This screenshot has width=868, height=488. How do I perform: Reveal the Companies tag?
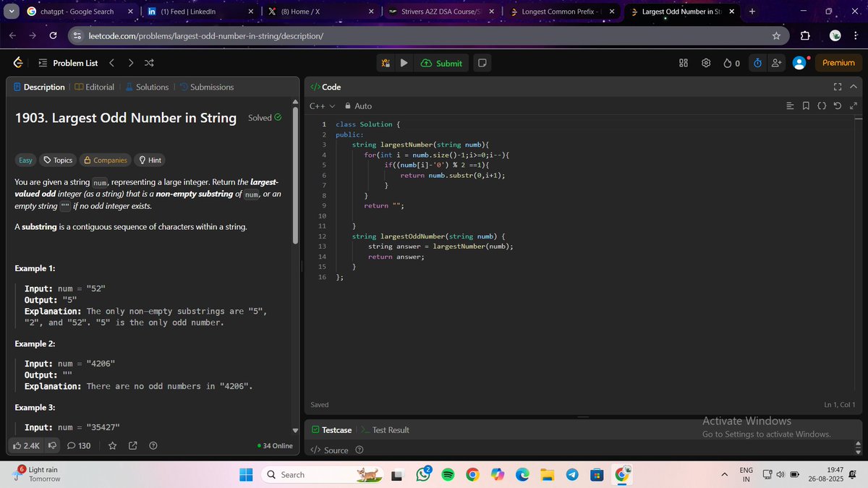point(106,160)
